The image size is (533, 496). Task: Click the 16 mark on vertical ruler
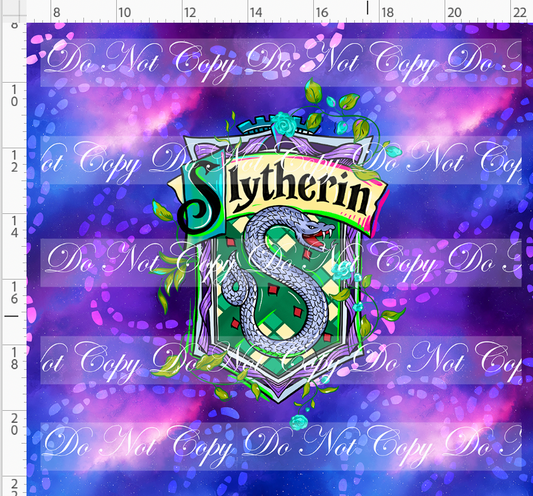pos(14,293)
